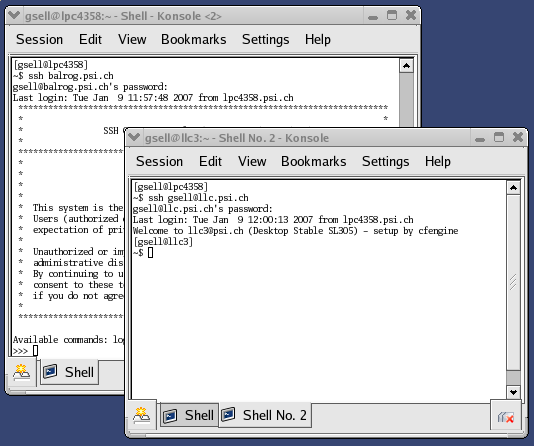Maximize the Shell No. 2 Konsole window
Image resolution: width=534 pixels, height=446 pixels.
coord(499,137)
